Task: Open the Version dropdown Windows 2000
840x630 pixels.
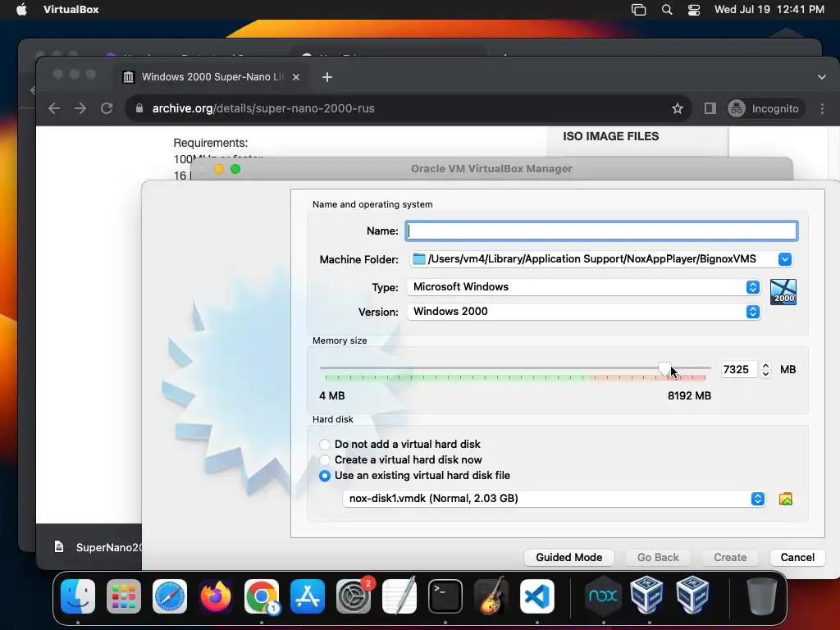Action: tap(583, 312)
